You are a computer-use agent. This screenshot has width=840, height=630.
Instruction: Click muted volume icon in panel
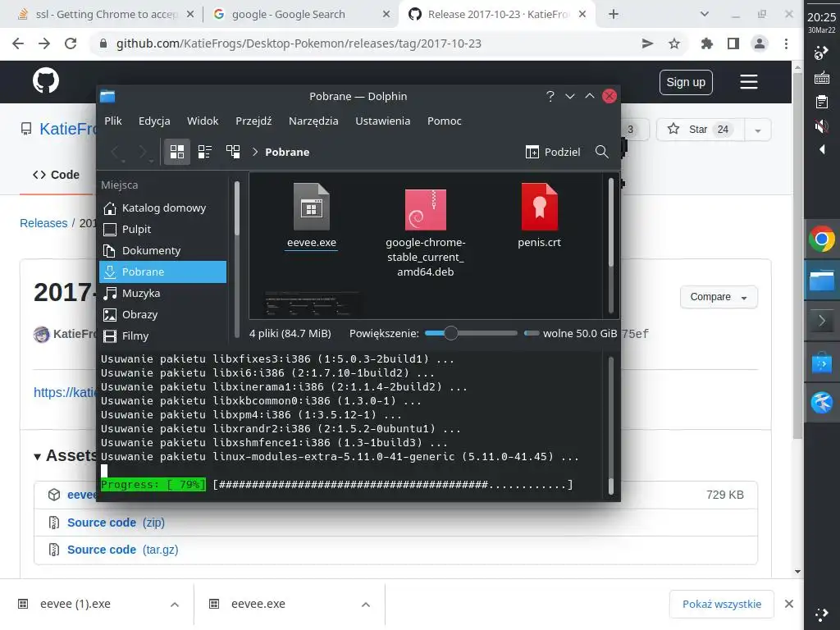tap(821, 126)
